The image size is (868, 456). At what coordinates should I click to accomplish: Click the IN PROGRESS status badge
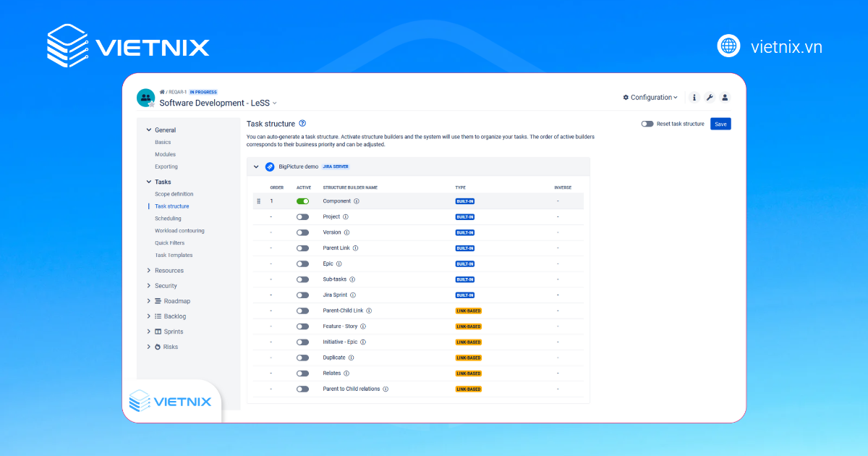(x=203, y=92)
